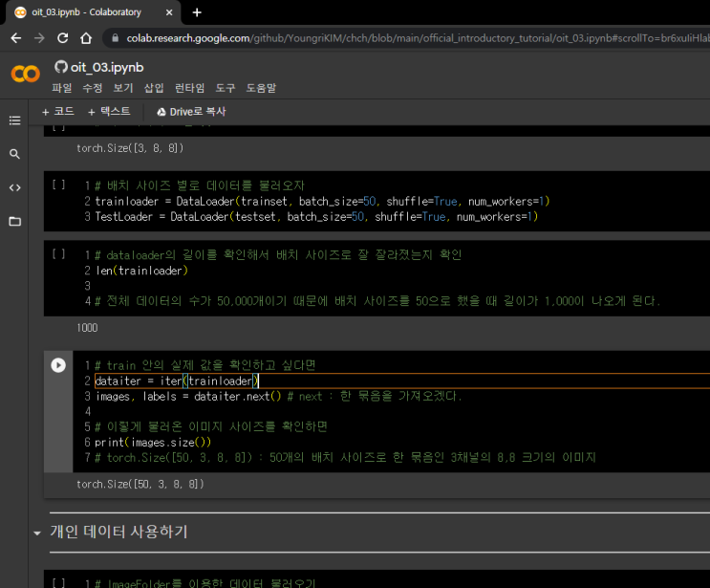Collapse the 개인 데이터 사용하기 section
The width and height of the screenshot is (710, 588).
coord(37,533)
